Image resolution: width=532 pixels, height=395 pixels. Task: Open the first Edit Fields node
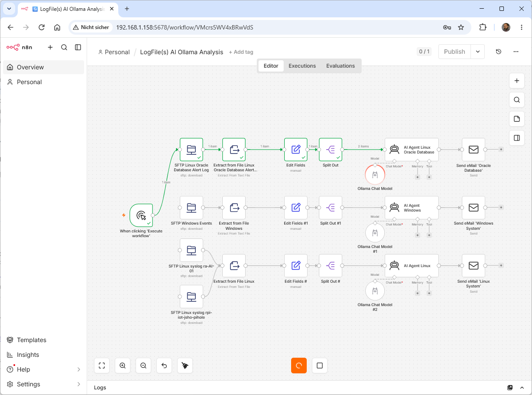coord(296,150)
